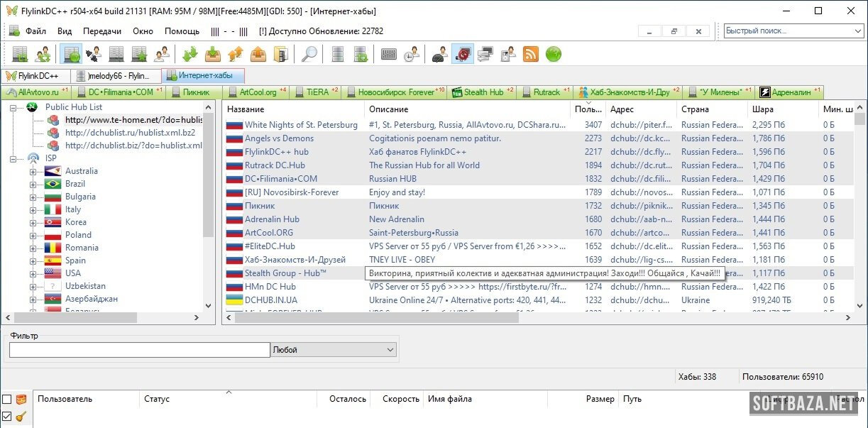Select the Poland tree item
Image resolution: width=868 pixels, height=428 pixels.
78,235
